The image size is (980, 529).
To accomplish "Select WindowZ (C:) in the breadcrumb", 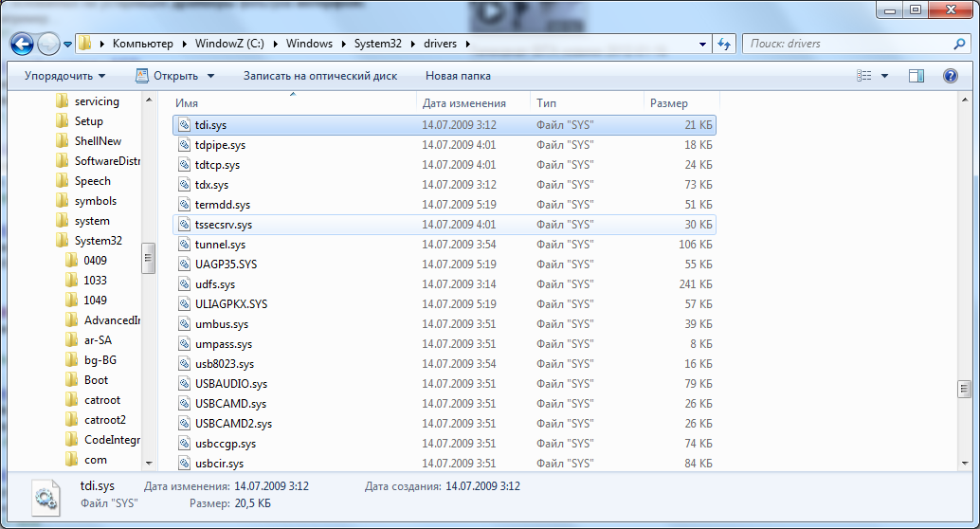I will click(229, 44).
